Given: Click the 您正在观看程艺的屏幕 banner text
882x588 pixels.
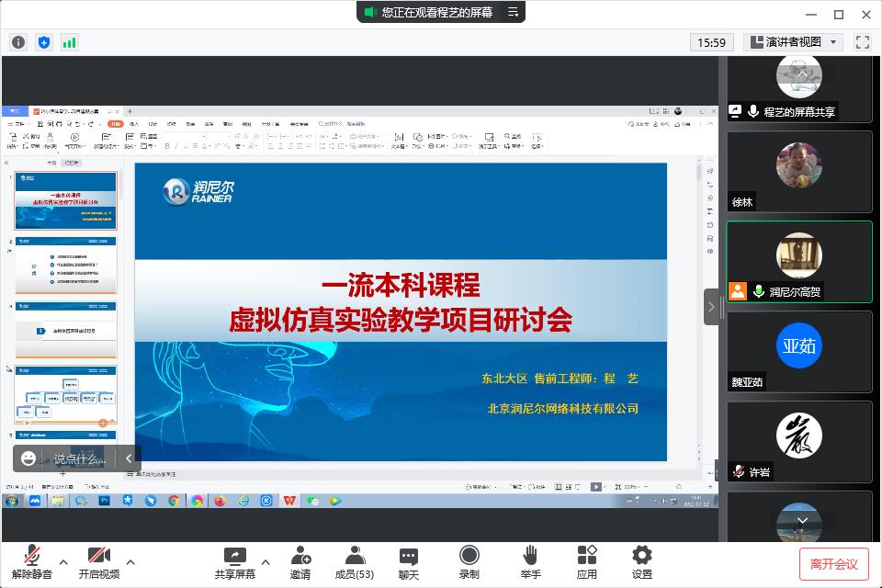Looking at the screenshot, I should pos(437,12).
